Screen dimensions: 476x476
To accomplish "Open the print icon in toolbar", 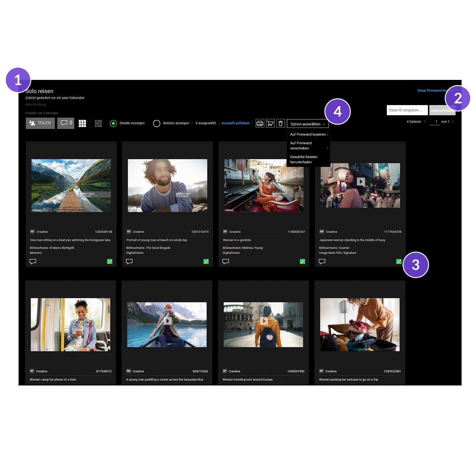I will pyautogui.click(x=260, y=123).
